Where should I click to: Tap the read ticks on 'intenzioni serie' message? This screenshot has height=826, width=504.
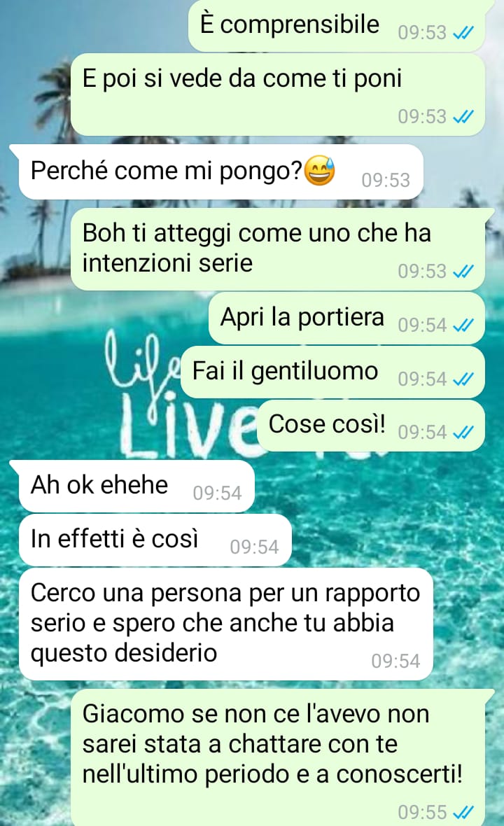463,272
